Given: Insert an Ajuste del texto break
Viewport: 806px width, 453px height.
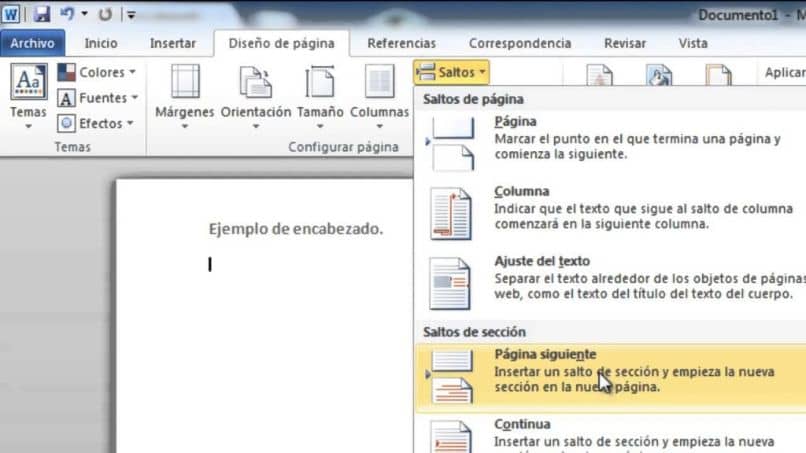Looking at the screenshot, I should coord(610,283).
